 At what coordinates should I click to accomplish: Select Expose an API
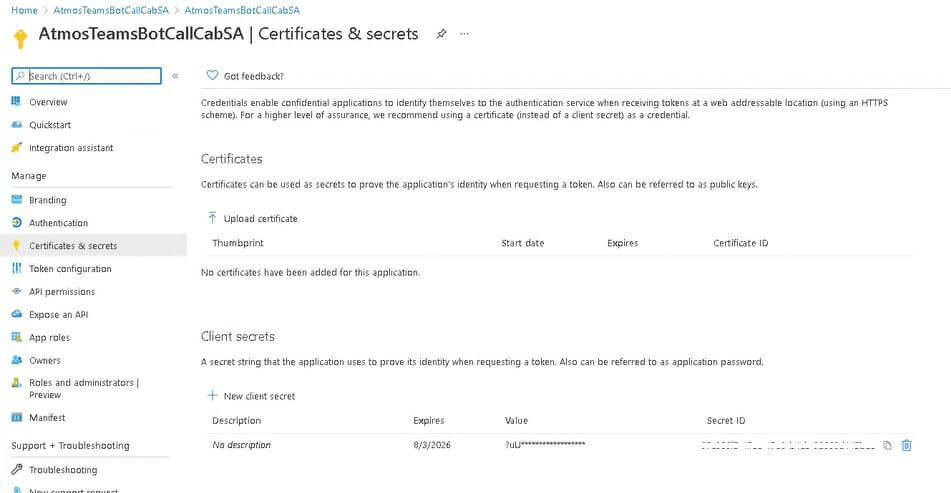pos(58,315)
